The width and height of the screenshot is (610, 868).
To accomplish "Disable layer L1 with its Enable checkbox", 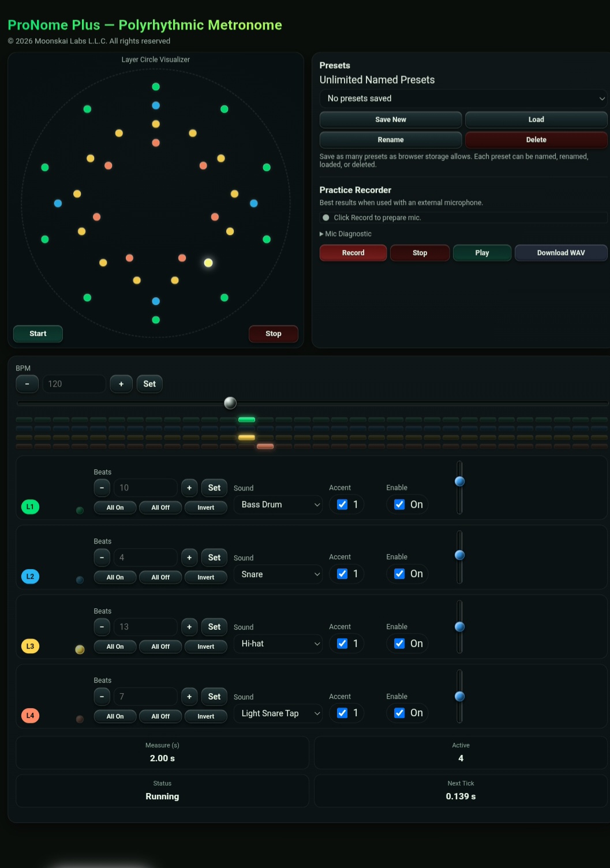I will click(399, 504).
